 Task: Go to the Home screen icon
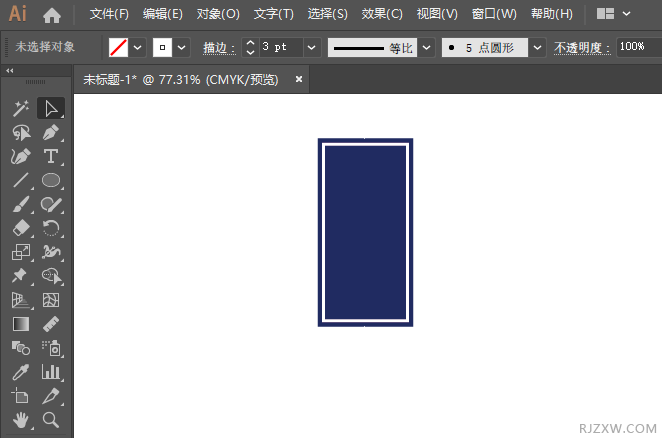click(x=52, y=15)
